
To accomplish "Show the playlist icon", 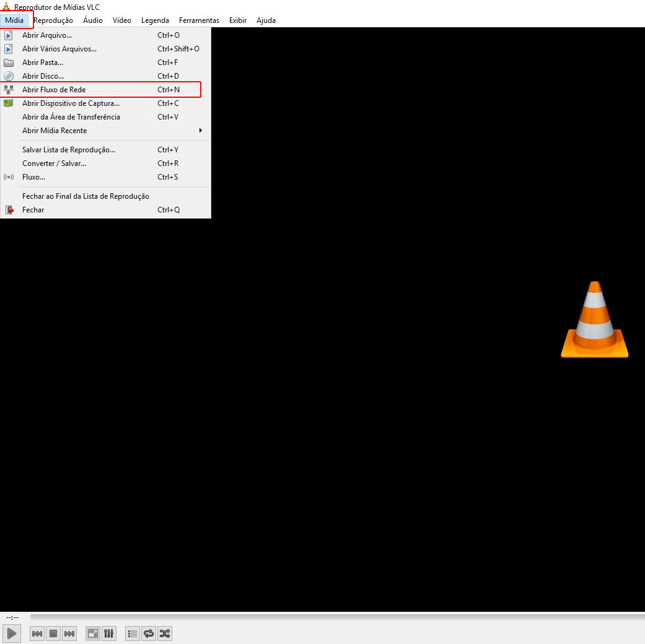I will coord(133,633).
